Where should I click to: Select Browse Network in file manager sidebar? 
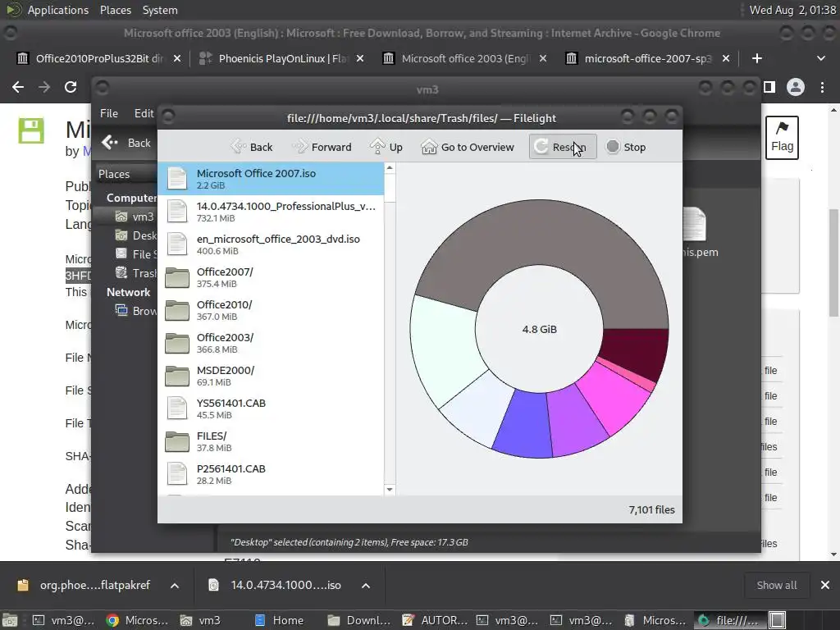[136, 311]
